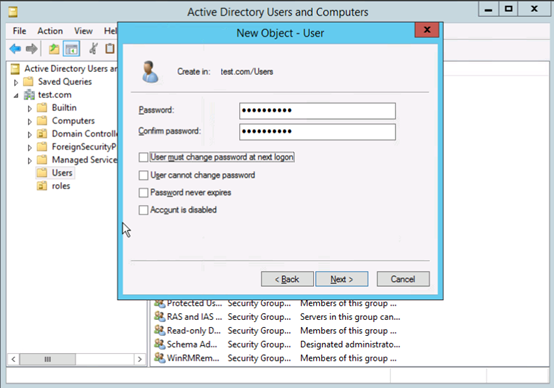Check Account is disabled option
This screenshot has width=554, height=388.
143,210
